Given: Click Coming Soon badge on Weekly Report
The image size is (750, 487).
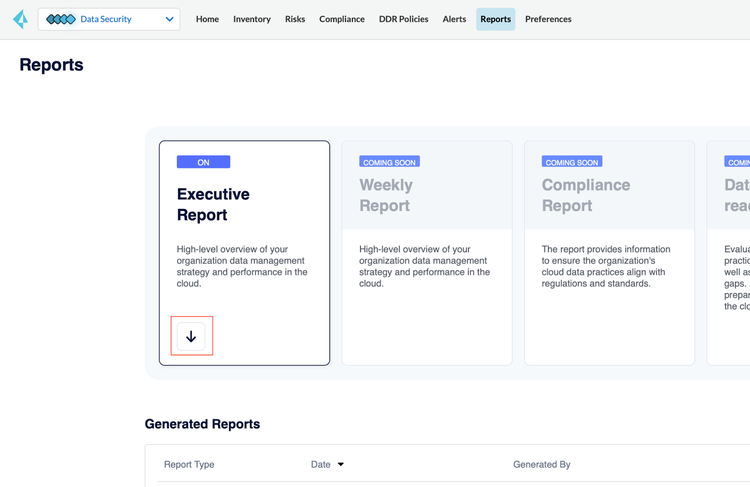Looking at the screenshot, I should click(389, 162).
